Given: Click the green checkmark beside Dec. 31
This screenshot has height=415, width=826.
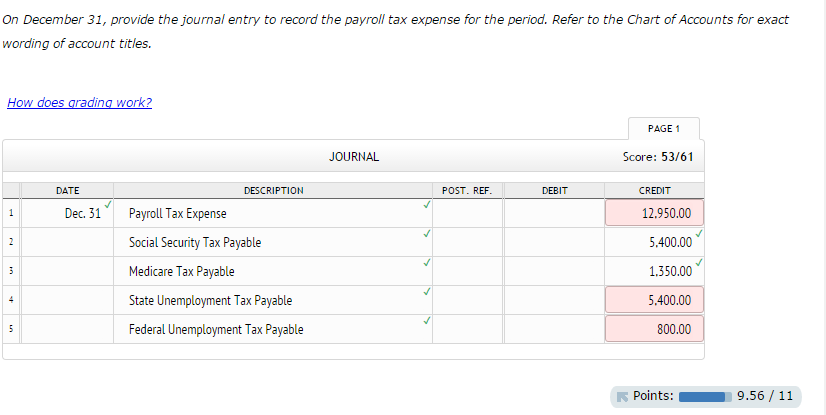Looking at the screenshot, I should tap(108, 204).
